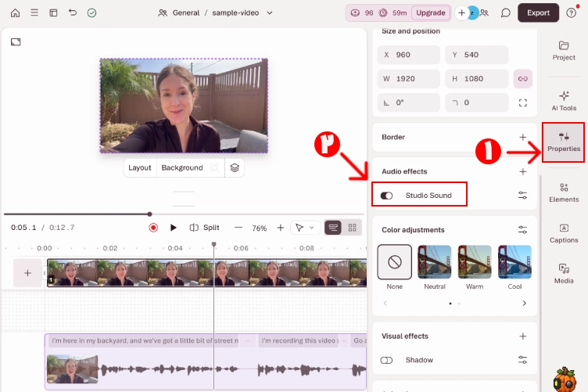Add a Border with the plus
Viewport: 588px width, 392px height.
coord(523,137)
